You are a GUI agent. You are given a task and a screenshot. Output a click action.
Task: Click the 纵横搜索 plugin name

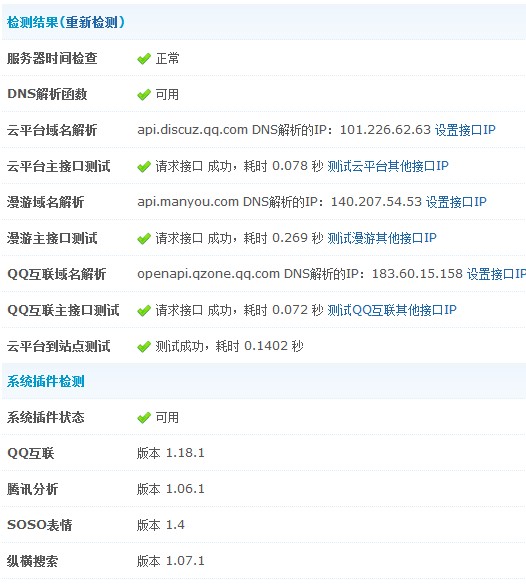click(x=33, y=561)
